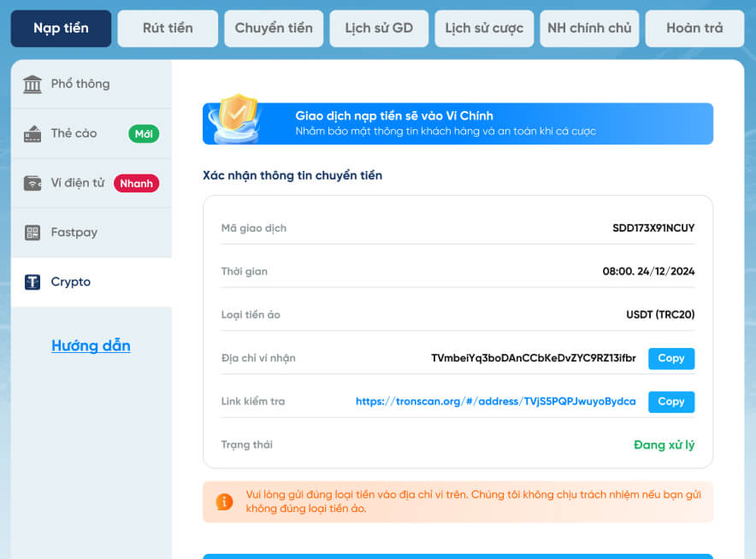Click the Crypto coin icon in sidebar
The height and width of the screenshot is (559, 756).
point(32,282)
